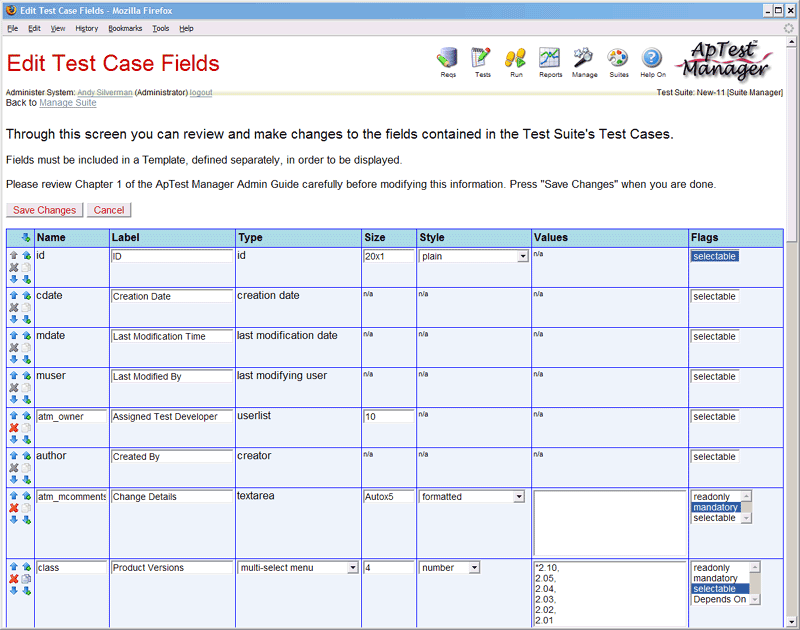Viewport: 800px width, 630px height.
Task: Click insert-below icon in the id row
Action: [27, 279]
